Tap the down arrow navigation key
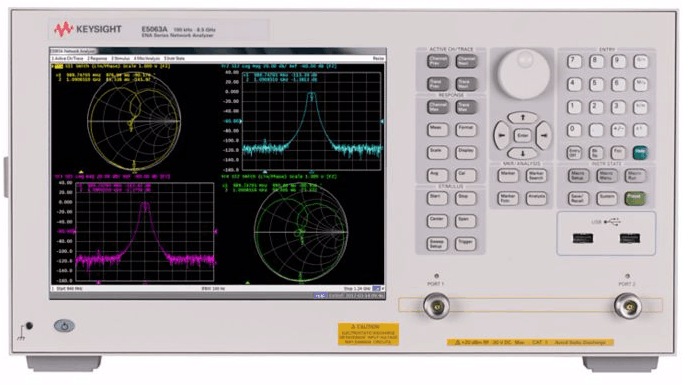Viewport: 682px width, 385px height. pyautogui.click(x=522, y=153)
